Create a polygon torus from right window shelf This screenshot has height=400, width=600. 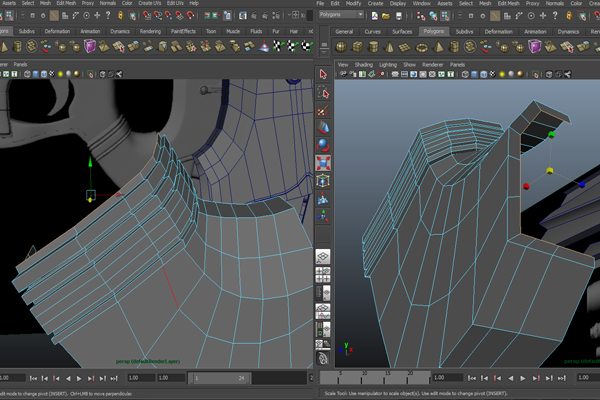click(421, 47)
